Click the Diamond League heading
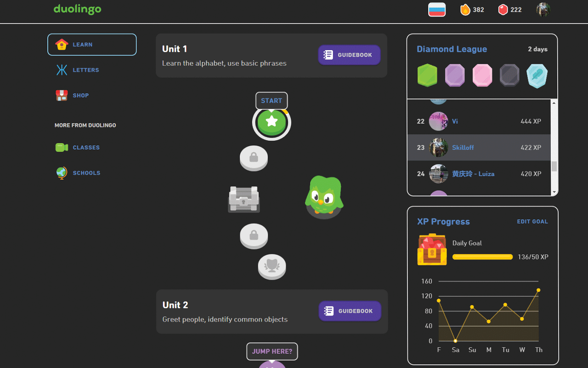The height and width of the screenshot is (368, 588). [452, 49]
